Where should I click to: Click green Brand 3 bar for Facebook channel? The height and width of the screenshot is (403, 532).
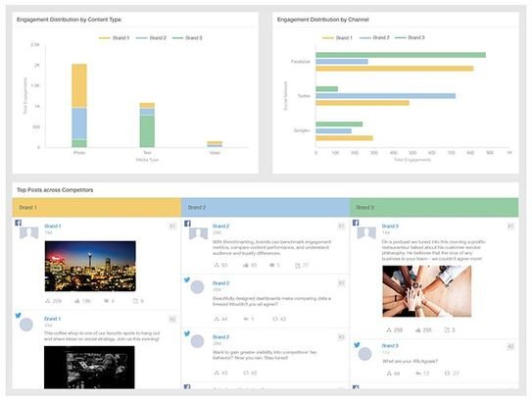click(x=401, y=55)
